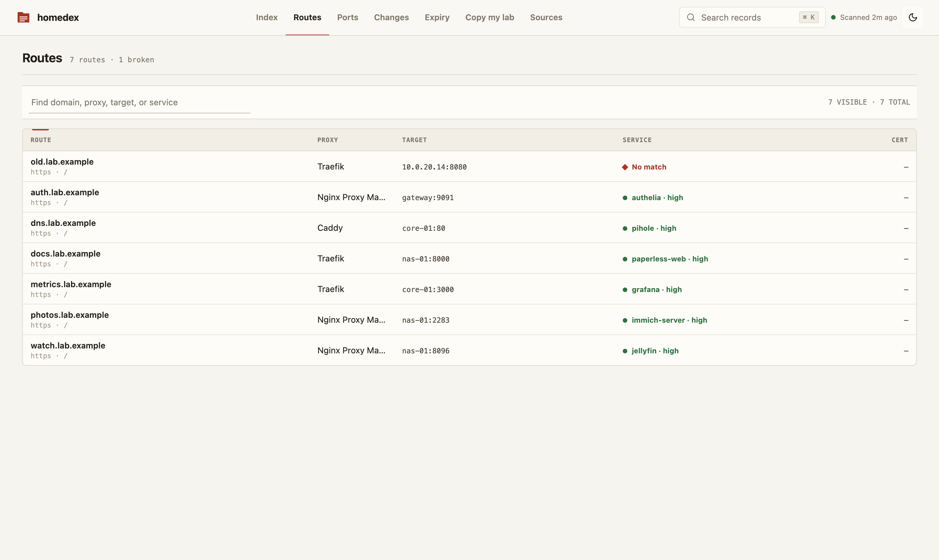The height and width of the screenshot is (560, 939).
Task: Click the green dot beside authelia
Action: click(625, 198)
